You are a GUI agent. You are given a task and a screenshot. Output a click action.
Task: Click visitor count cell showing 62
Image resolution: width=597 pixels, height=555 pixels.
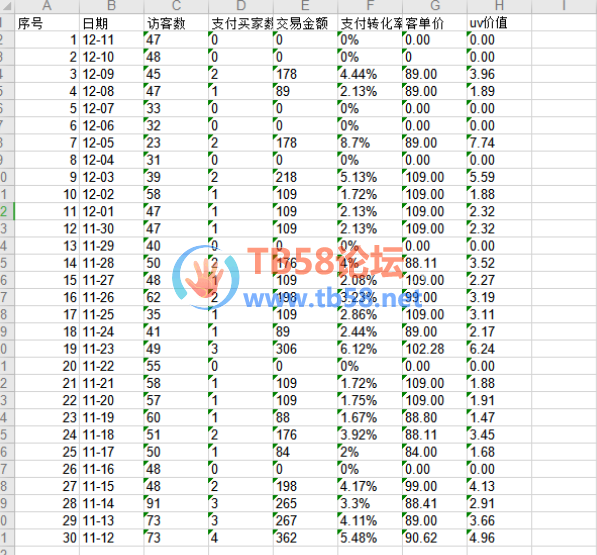tap(176, 297)
